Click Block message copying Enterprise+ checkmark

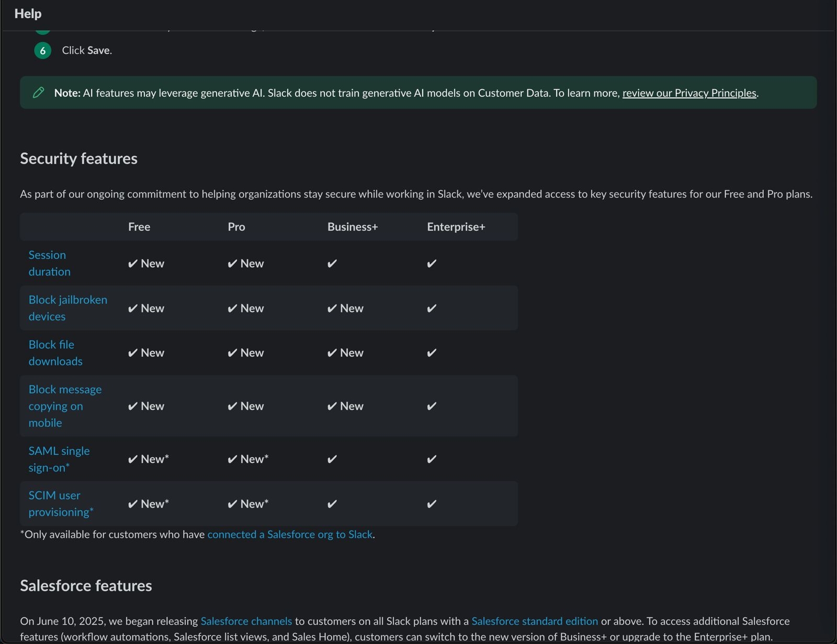(432, 407)
